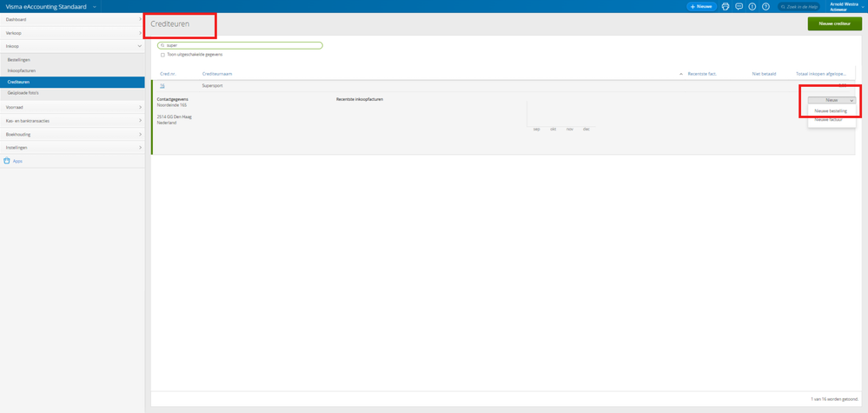
Task: Open creditor number 16 link
Action: click(162, 85)
